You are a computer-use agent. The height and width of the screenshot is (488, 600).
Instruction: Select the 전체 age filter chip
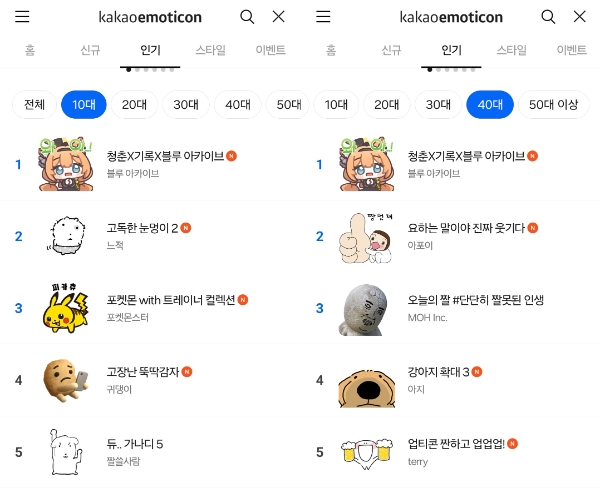[34, 105]
